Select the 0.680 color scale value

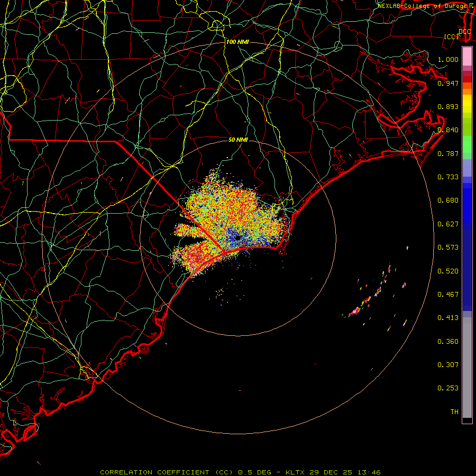click(448, 200)
